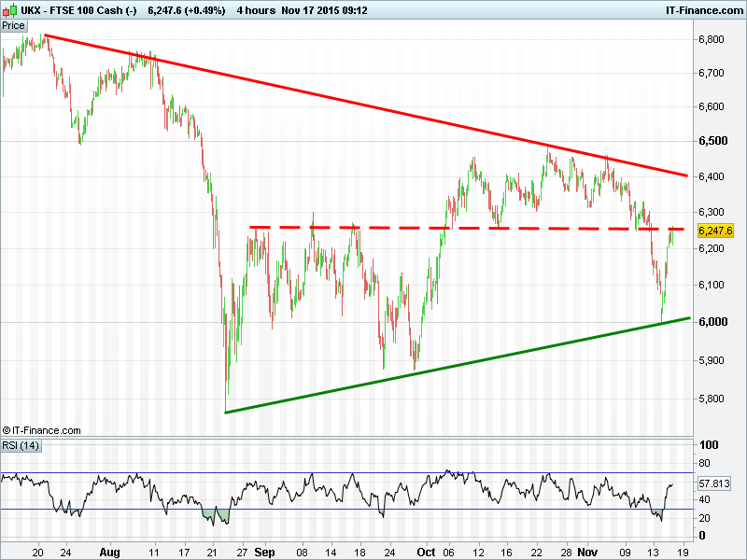Click the Nov month label on time axis
Image resolution: width=747 pixels, height=560 pixels.
[x=587, y=553]
